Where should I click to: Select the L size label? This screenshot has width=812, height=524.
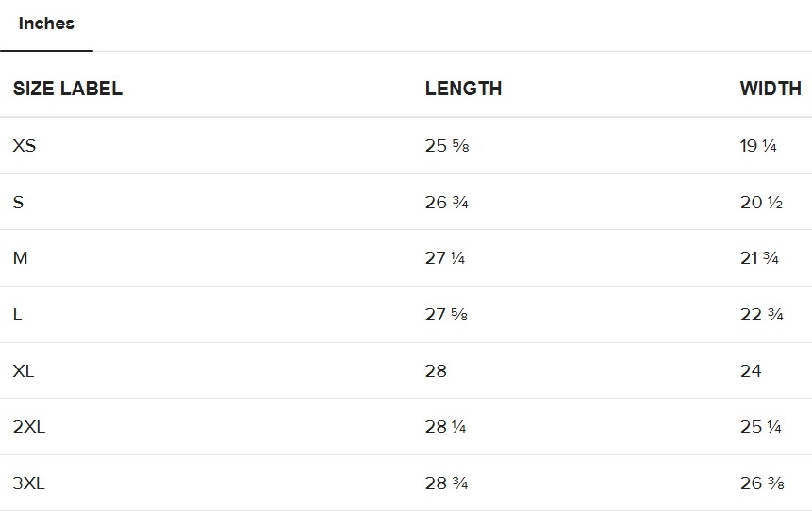click(x=17, y=315)
